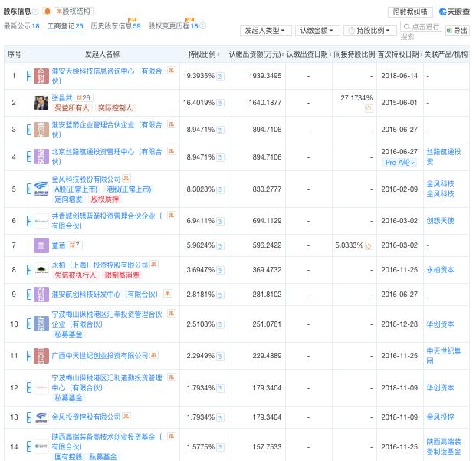Viewport: 476px width, 461px height.
Task: Click info icon next to 股东信息 title
Action: click(48, 12)
